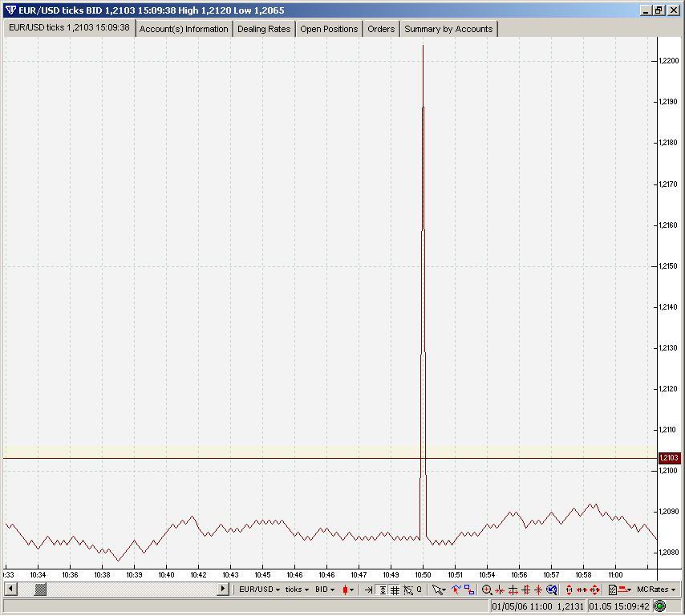Image resolution: width=685 pixels, height=616 pixels.
Task: Toggle the vertical auto-scale icon
Action: [x=383, y=590]
